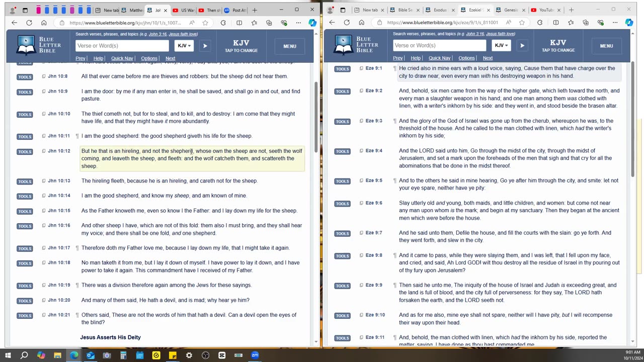
Task: Copy icon beside Jhn 10:9 reference
Action: pos(44,92)
